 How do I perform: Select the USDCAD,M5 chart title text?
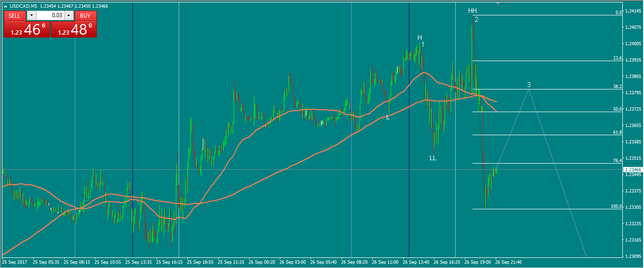[x=24, y=6]
